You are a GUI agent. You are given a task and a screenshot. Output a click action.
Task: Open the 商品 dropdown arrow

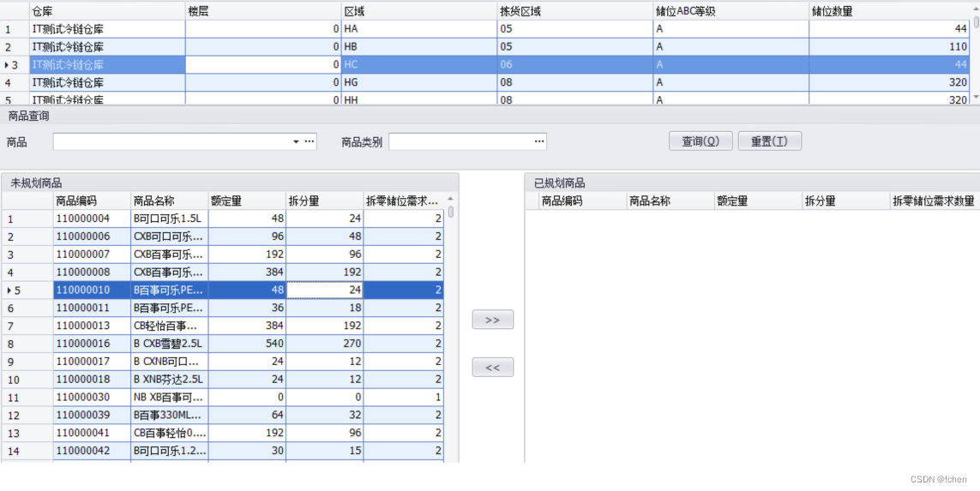click(297, 141)
